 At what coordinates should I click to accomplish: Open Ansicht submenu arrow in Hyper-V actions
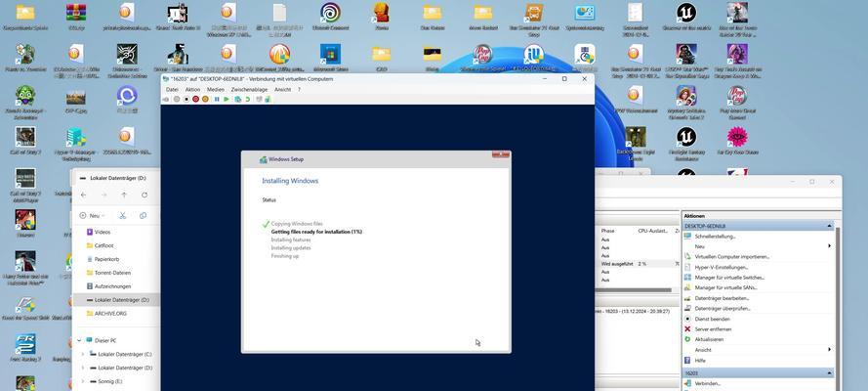tap(829, 350)
